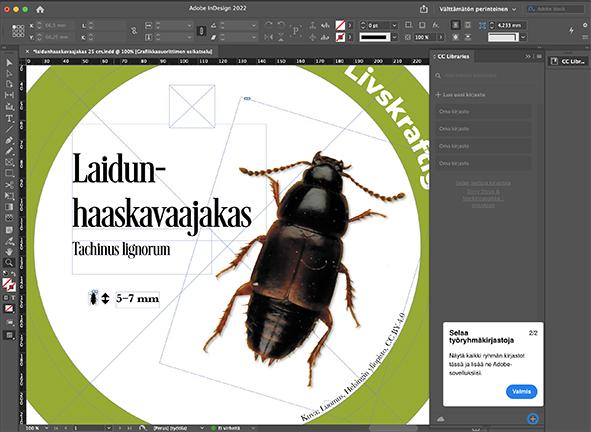Click the Valmis button in the tooltip
The image size is (591, 432).
pos(522,392)
